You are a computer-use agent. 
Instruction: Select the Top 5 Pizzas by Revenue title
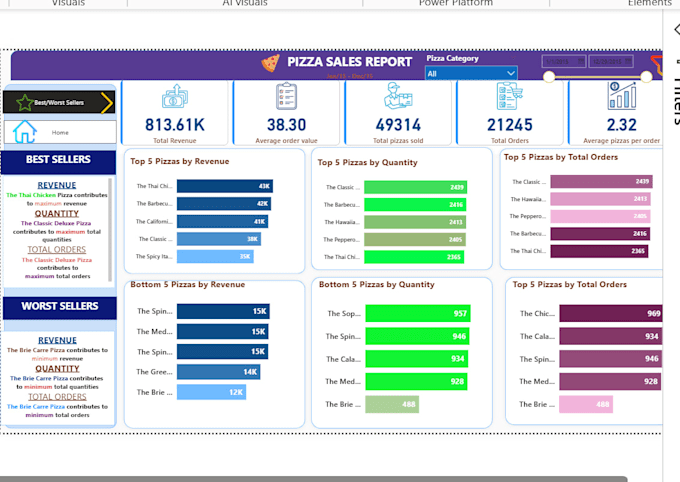point(180,161)
